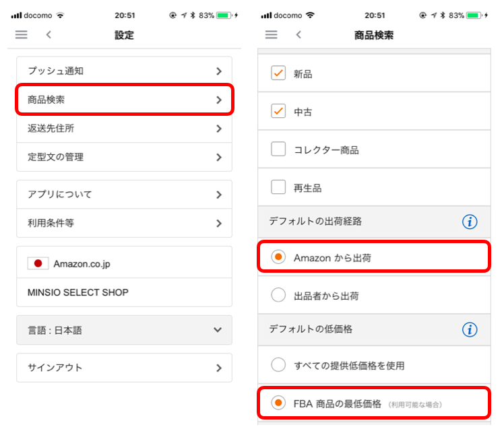This screenshot has width=504, height=431.
Task: Tap アプリについて settings label
Action: 60,195
